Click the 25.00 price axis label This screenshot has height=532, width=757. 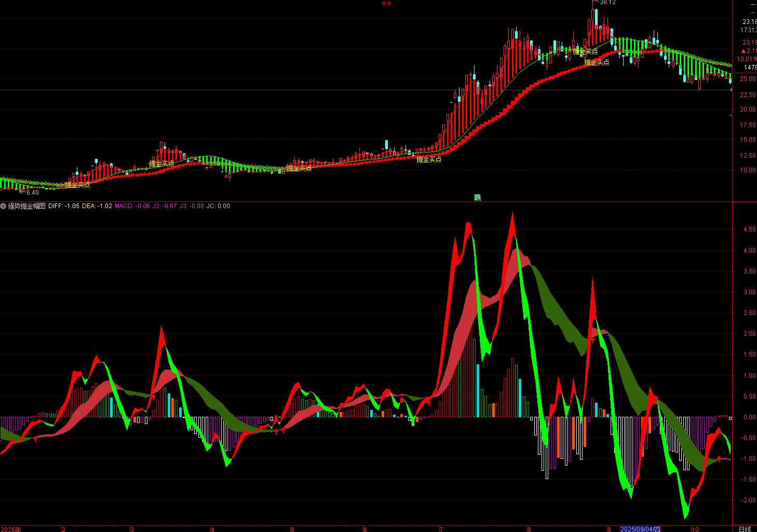[748, 79]
